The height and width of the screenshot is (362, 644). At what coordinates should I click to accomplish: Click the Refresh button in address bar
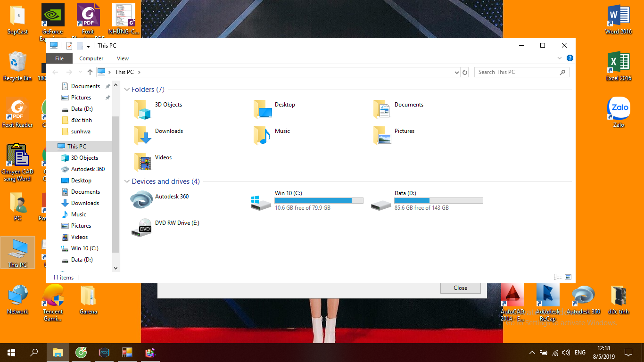[x=465, y=72]
